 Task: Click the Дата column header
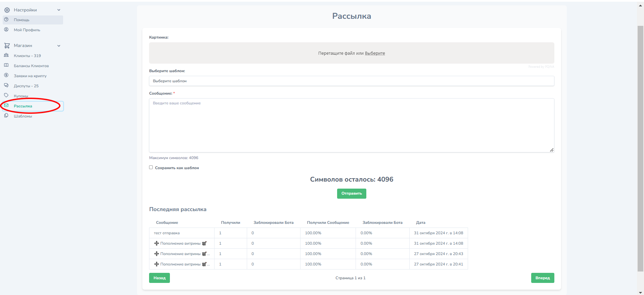coord(421,223)
